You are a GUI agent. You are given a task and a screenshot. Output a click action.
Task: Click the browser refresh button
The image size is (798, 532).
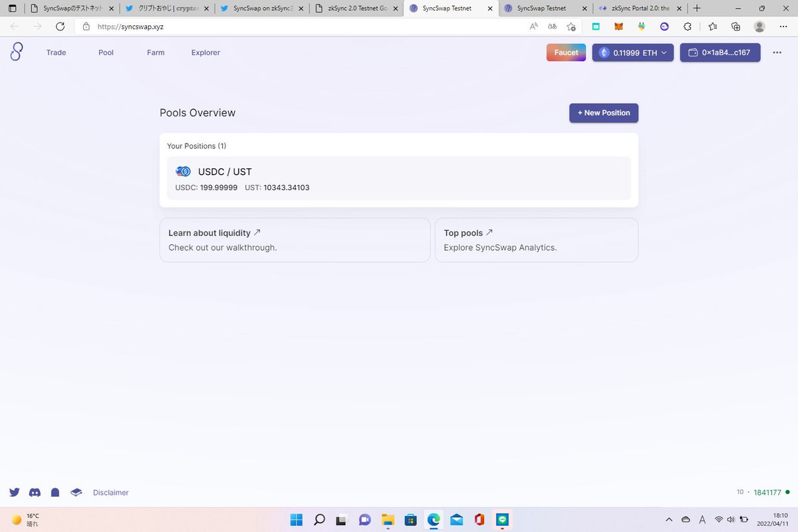60,27
